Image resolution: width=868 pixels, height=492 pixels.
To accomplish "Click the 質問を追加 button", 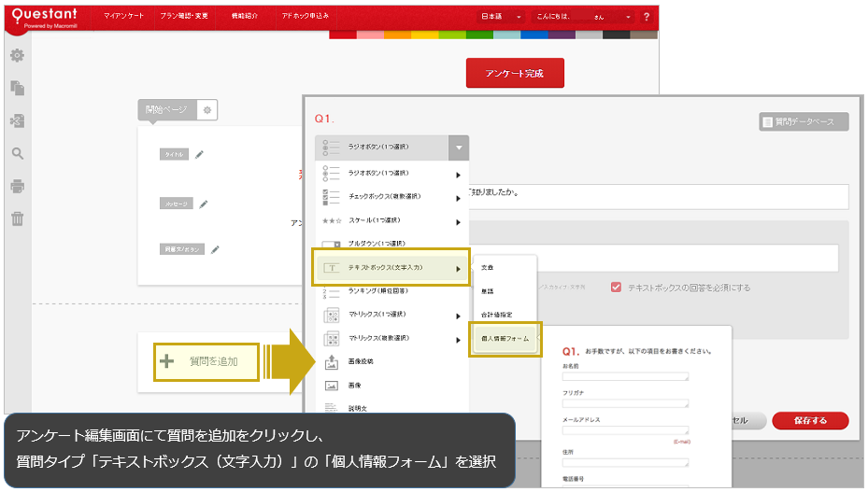I will 206,361.
